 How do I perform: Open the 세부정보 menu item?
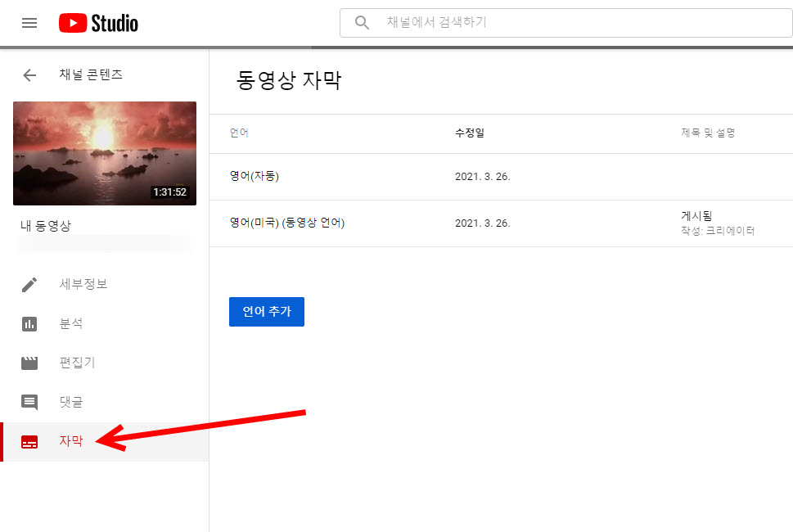(83, 284)
